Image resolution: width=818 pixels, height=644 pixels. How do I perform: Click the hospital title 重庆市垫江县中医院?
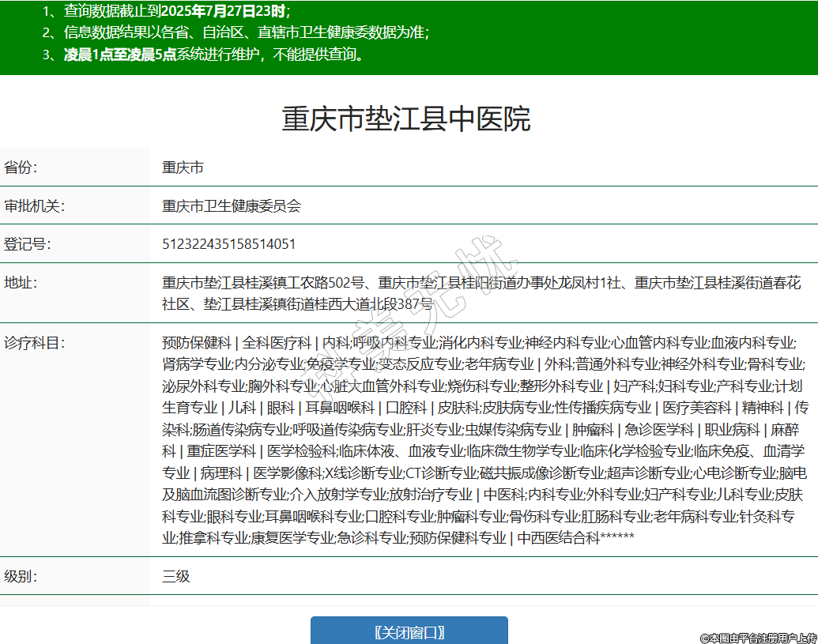coord(406,119)
